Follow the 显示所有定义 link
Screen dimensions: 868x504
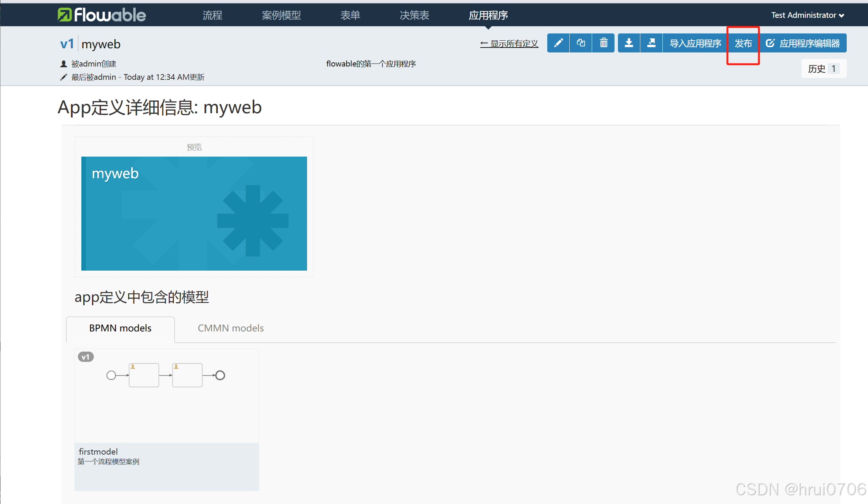(509, 43)
